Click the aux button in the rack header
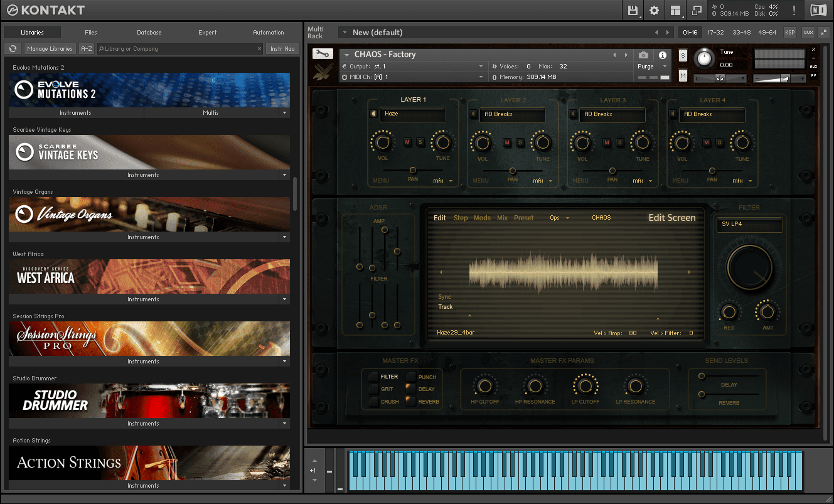Viewport: 834px width, 504px height. click(x=808, y=32)
